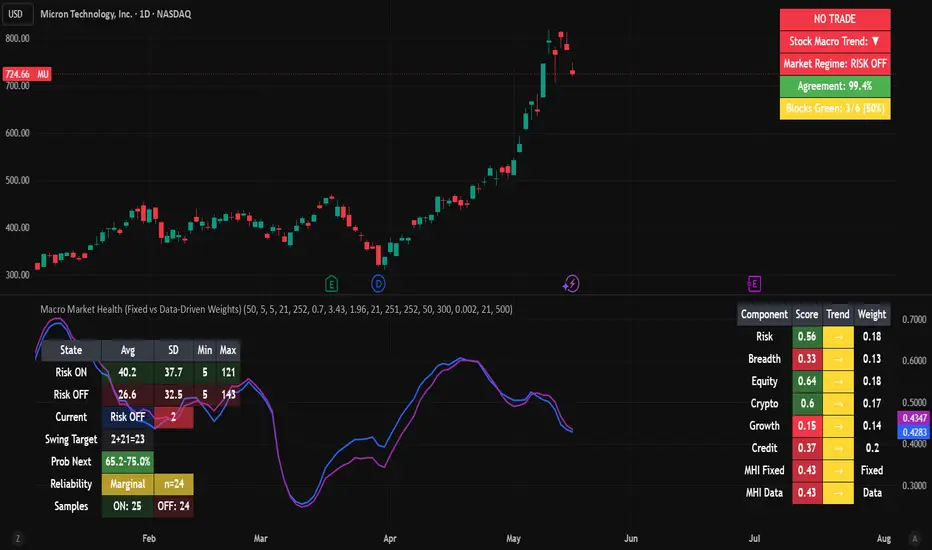
Task: Click the Stock Macro Trend cell
Action: tap(835, 42)
